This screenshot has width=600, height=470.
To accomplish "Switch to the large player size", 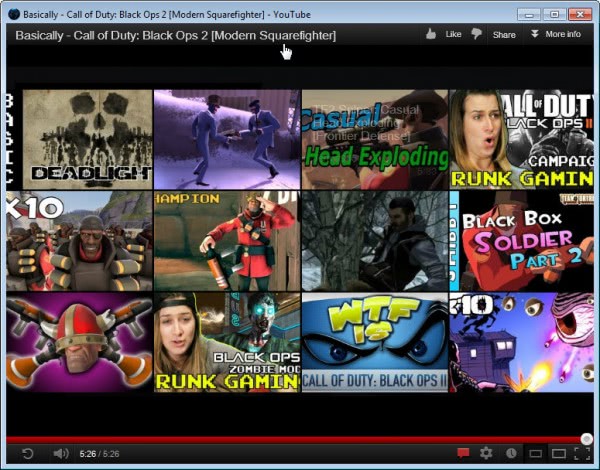I will (559, 454).
